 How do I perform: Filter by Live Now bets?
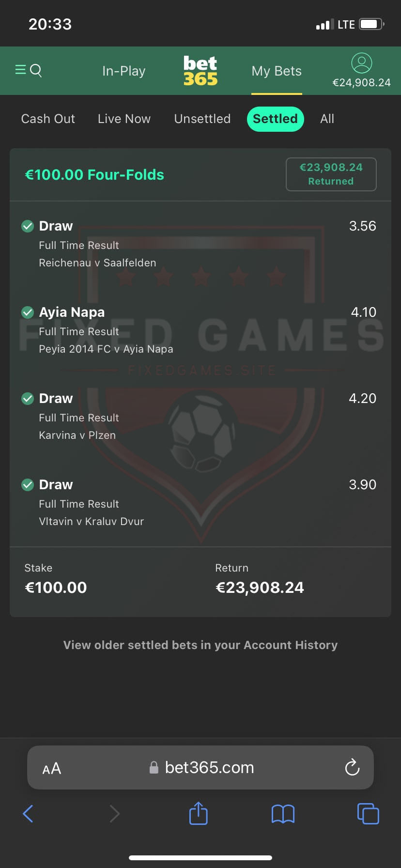[124, 119]
